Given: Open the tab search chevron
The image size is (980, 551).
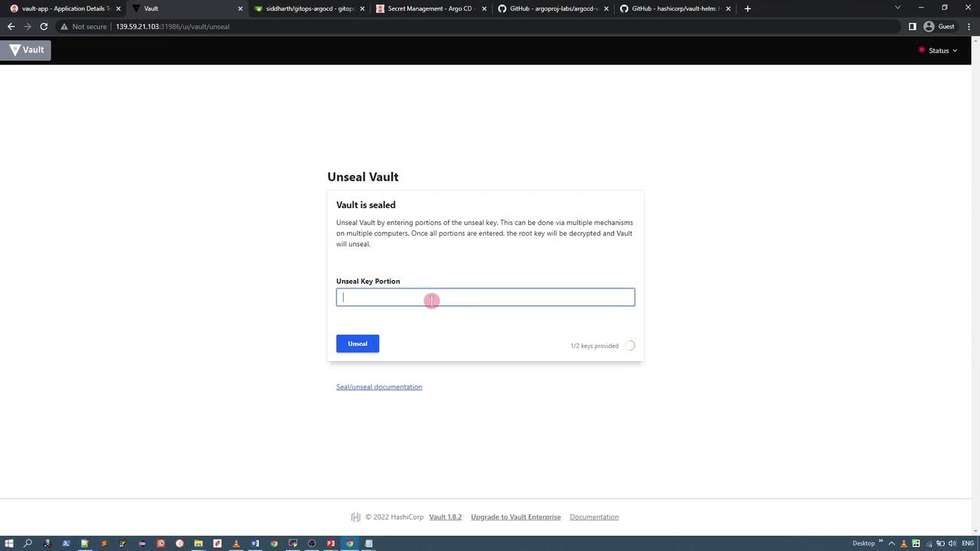Looking at the screenshot, I should [898, 8].
